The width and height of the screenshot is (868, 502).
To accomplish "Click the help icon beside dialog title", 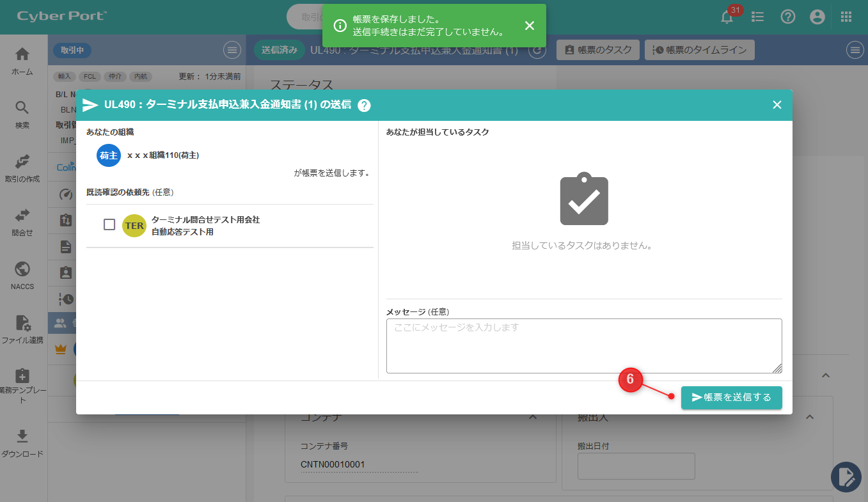I will click(364, 106).
